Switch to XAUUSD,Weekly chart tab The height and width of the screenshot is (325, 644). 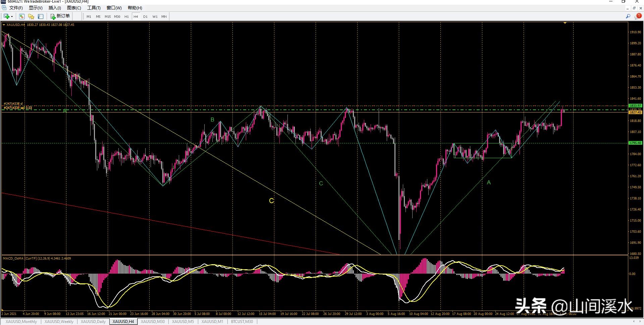[59, 322]
